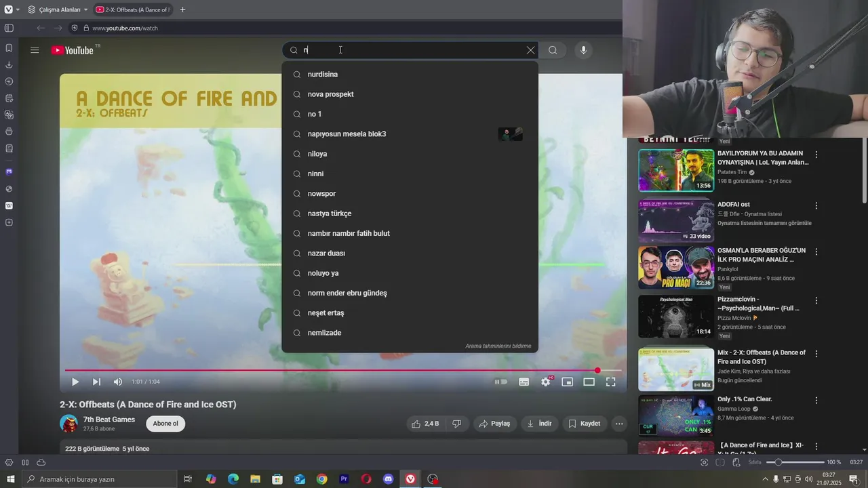This screenshot has width=868, height=488.
Task: Choose "norm ender ebru gündeş" suggestion
Action: 410,293
